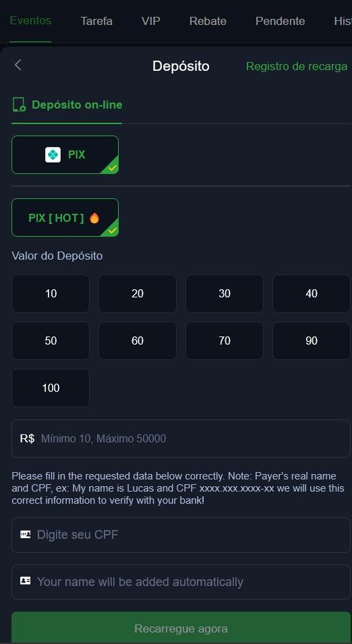
Task: Click the name ID card icon
Action: 26,581
